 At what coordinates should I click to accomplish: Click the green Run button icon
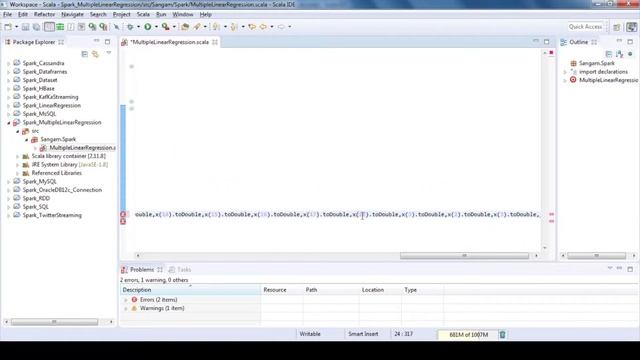(148, 27)
